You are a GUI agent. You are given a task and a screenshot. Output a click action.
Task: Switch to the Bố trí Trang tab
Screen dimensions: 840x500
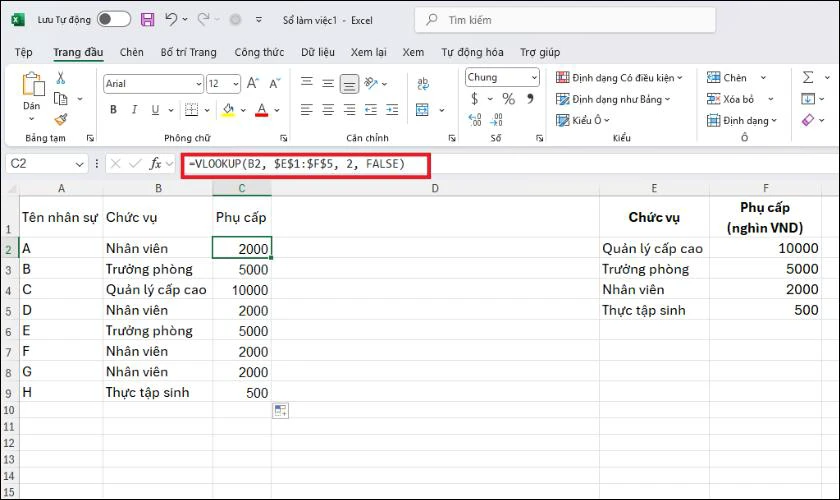point(189,52)
